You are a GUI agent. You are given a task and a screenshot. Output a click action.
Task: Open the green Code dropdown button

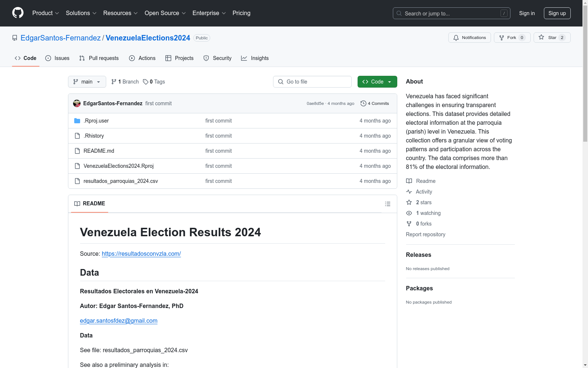377,82
